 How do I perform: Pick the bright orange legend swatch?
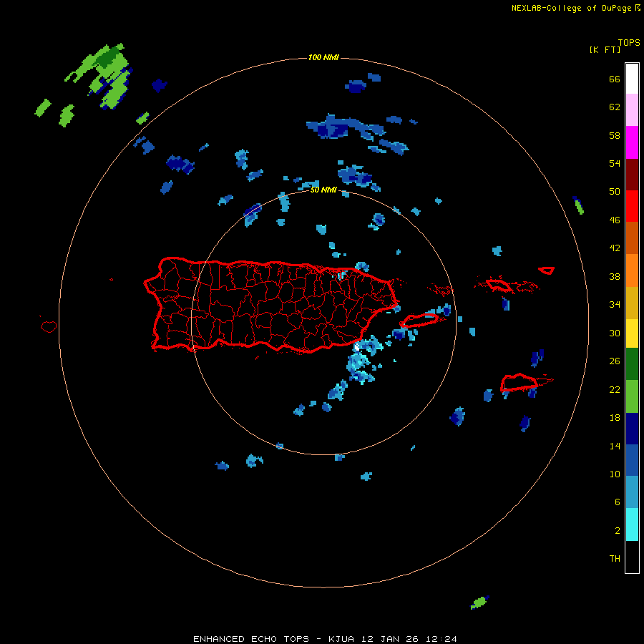pyautogui.click(x=632, y=270)
